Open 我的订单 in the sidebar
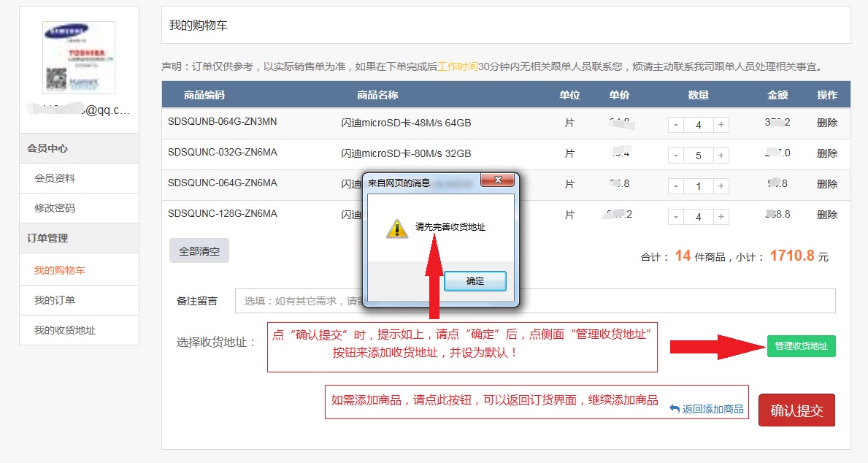The height and width of the screenshot is (463, 868). [79, 300]
